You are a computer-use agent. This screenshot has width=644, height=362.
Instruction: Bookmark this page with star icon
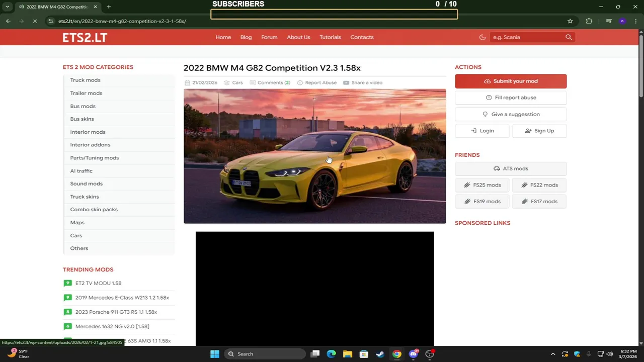click(x=570, y=21)
